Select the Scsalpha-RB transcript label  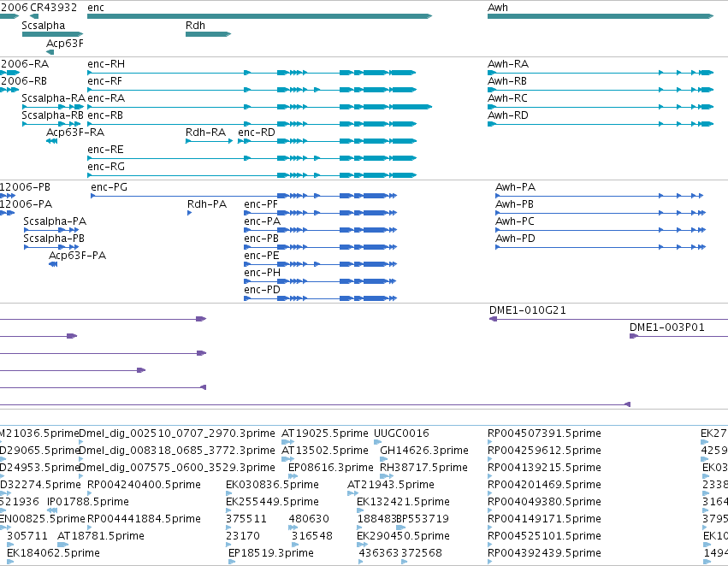click(52, 115)
